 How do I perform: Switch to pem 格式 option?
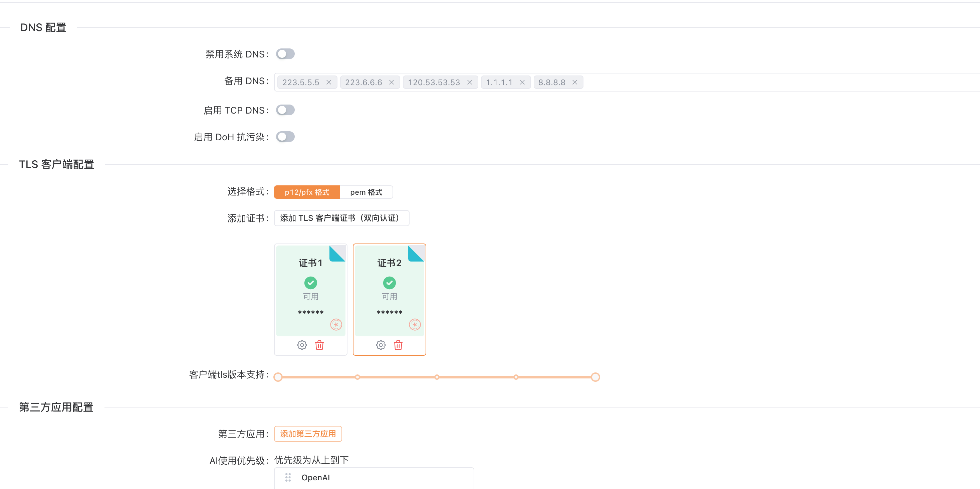pos(366,192)
